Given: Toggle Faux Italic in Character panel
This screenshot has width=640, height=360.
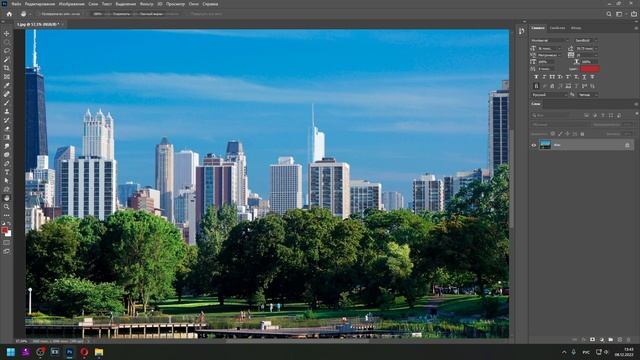Looking at the screenshot, I should tap(544, 77).
